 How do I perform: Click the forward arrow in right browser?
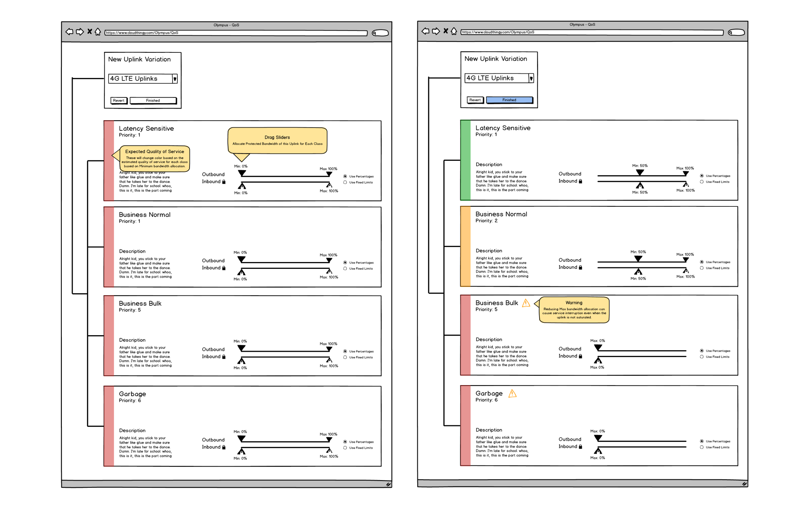(436, 31)
